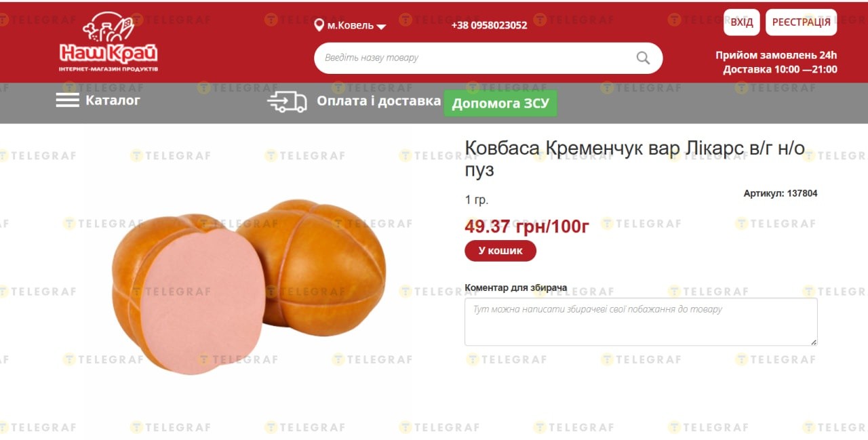Click the product title Ковбаса Кременчук
The width and height of the screenshot is (868, 440).
click(x=635, y=159)
